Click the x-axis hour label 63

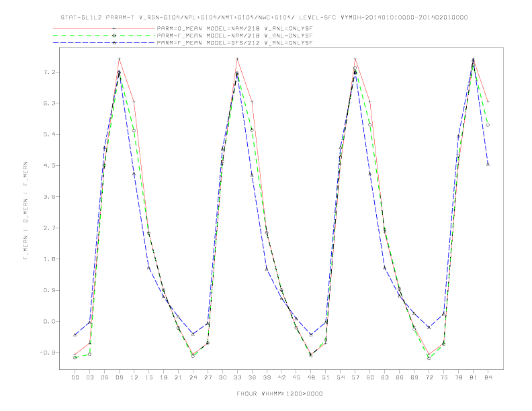385,377
